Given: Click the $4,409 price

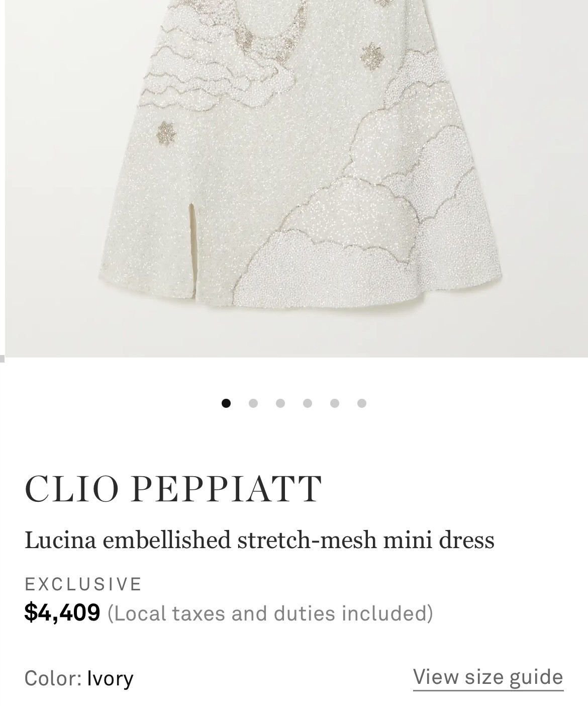Looking at the screenshot, I should click(62, 613).
